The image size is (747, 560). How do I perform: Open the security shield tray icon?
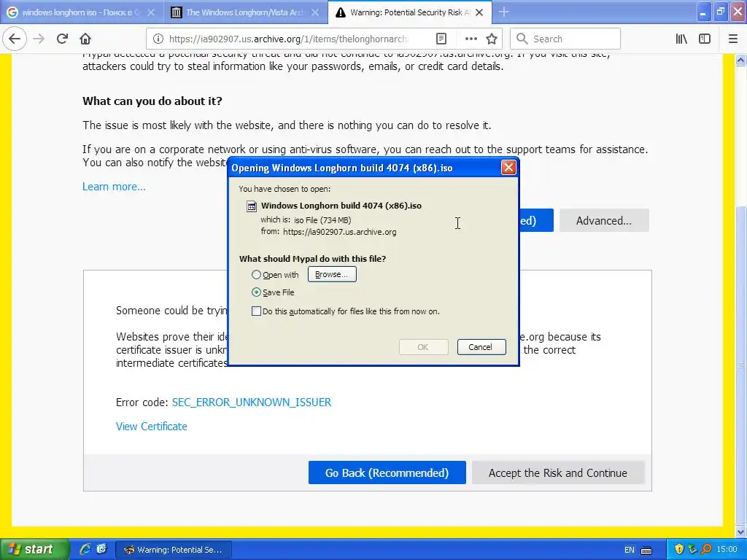click(679, 550)
